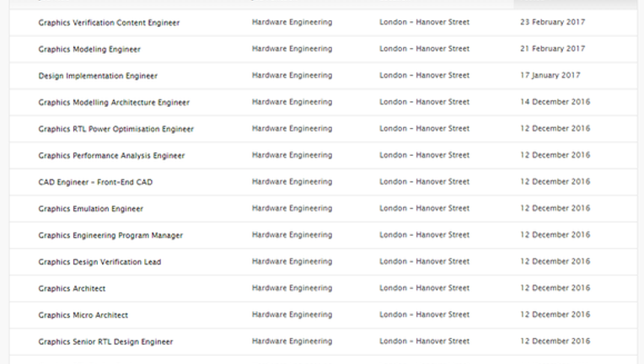
Task: View the Graphics Emulation Engineer job
Action: coord(91,208)
